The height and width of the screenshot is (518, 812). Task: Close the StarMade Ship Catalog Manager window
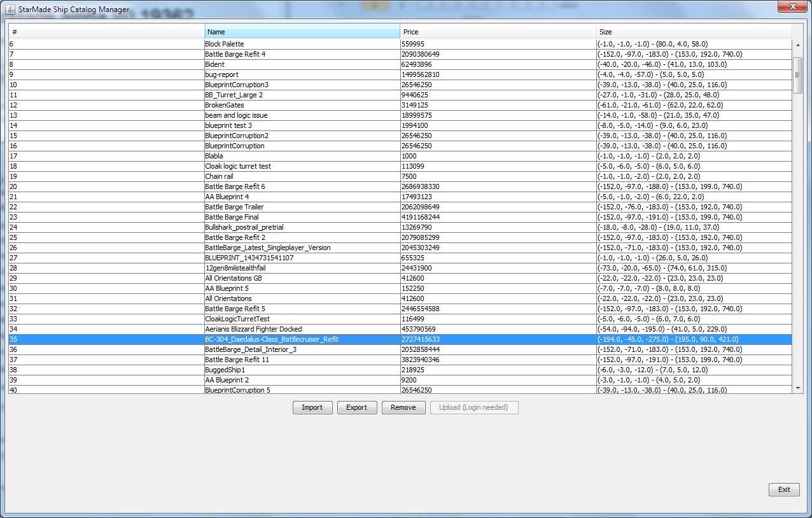tap(792, 6)
